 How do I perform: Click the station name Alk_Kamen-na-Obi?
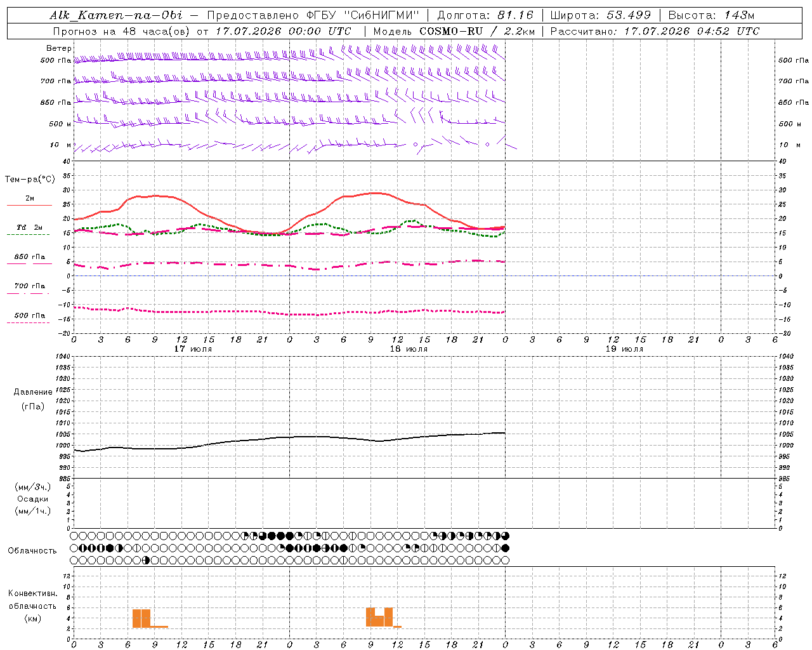[115, 15]
